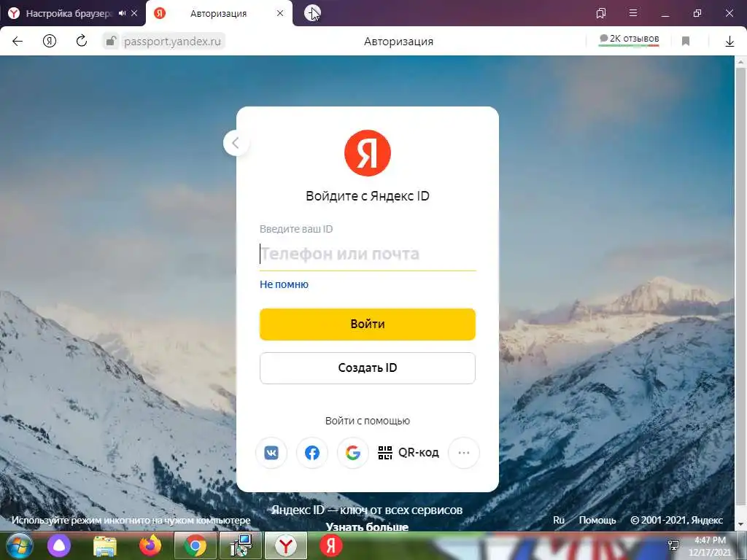The height and width of the screenshot is (560, 747).
Task: Bookmark this page with the bookmark icon
Action: (x=686, y=42)
